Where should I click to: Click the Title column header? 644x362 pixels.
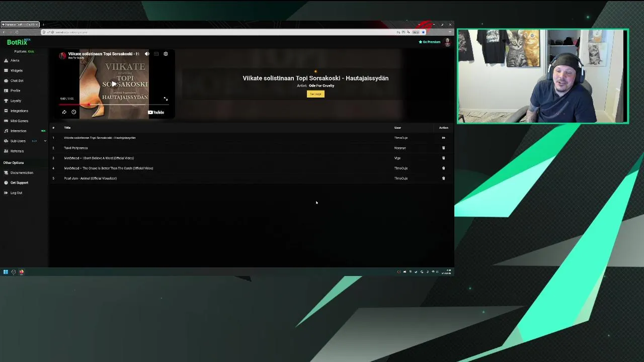tap(67, 128)
